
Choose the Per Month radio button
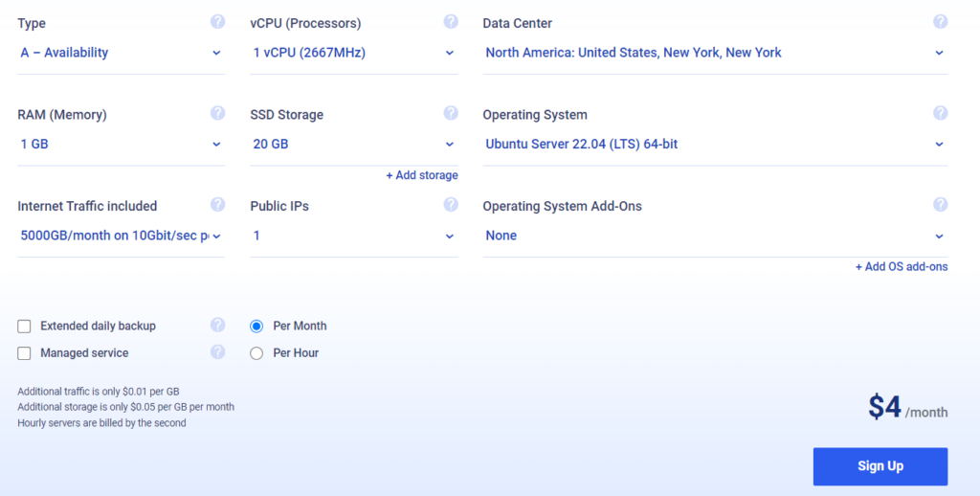click(256, 327)
